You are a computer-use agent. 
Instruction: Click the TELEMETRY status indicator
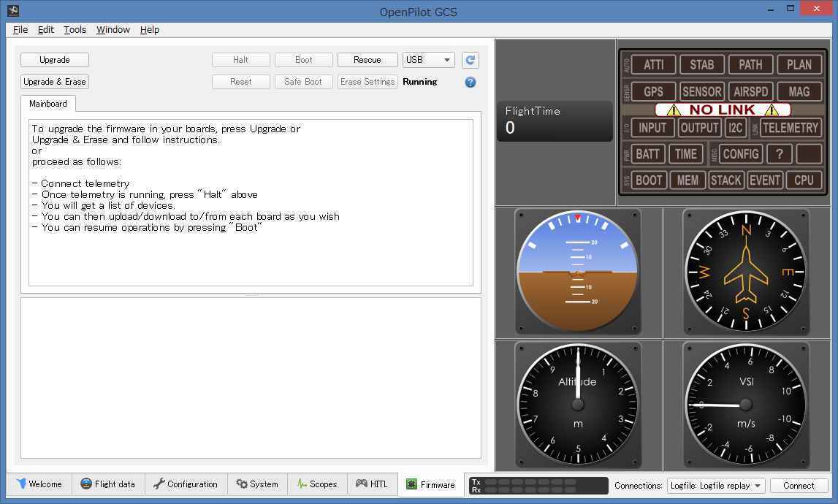790,128
